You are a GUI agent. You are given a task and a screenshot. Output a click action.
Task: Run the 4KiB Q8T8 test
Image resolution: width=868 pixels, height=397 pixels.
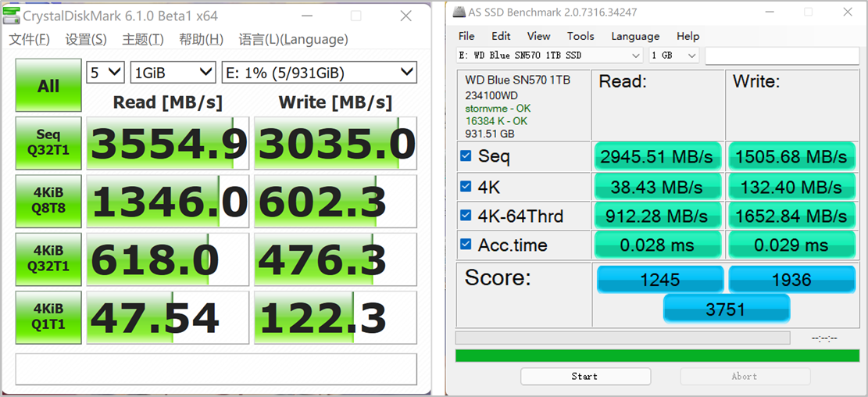pyautogui.click(x=48, y=200)
